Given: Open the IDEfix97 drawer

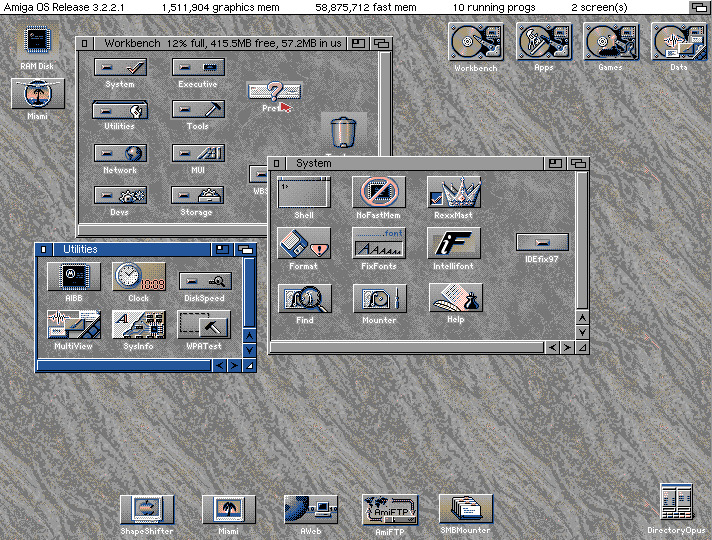Looking at the screenshot, I should 542,242.
